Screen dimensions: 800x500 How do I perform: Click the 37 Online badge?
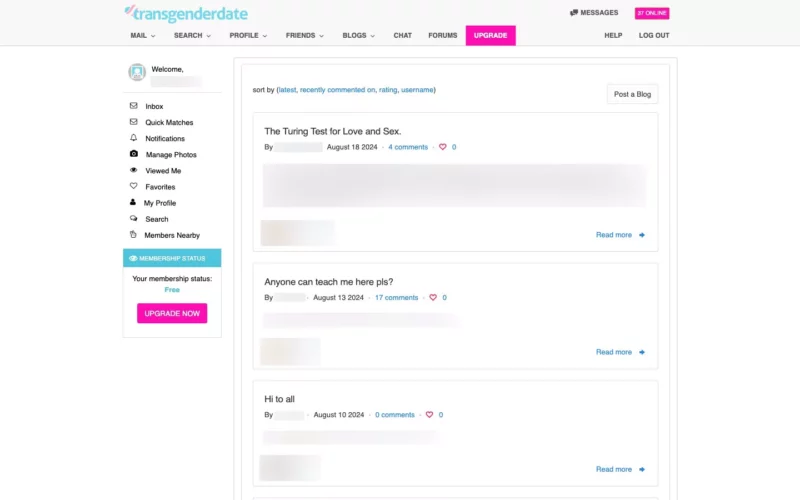tap(652, 13)
